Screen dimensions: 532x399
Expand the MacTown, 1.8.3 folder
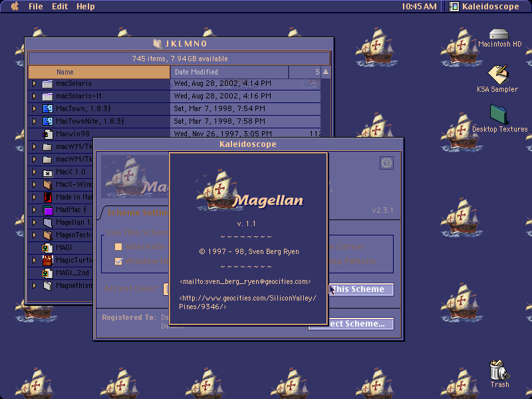coord(35,108)
